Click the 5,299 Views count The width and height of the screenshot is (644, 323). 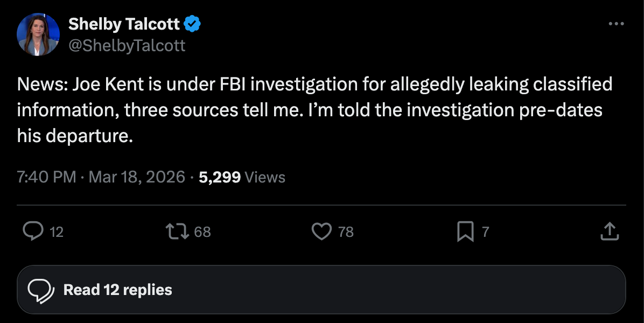(242, 177)
